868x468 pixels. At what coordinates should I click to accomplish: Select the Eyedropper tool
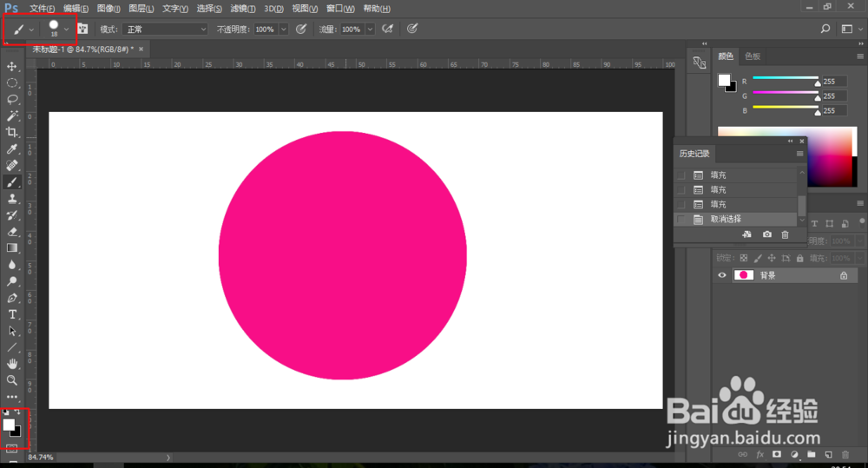(x=11, y=149)
